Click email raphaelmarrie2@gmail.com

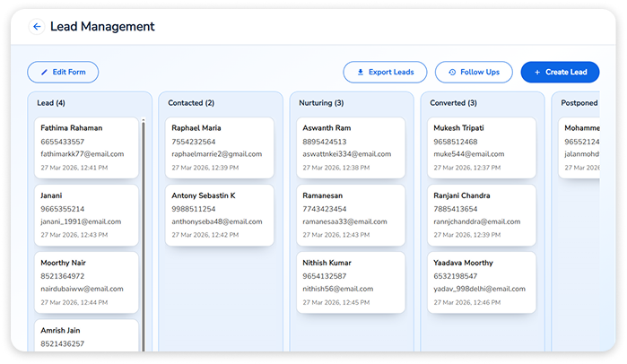point(217,154)
